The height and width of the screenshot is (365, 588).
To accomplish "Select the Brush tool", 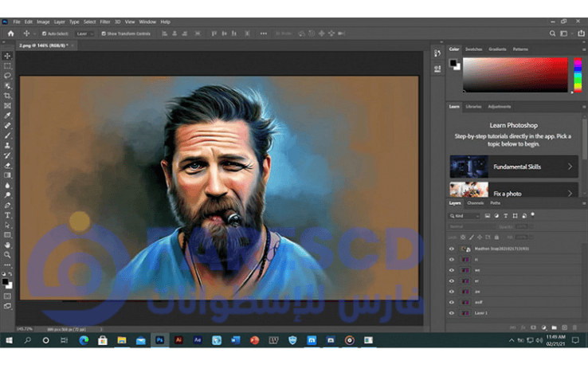I will pos(7,135).
